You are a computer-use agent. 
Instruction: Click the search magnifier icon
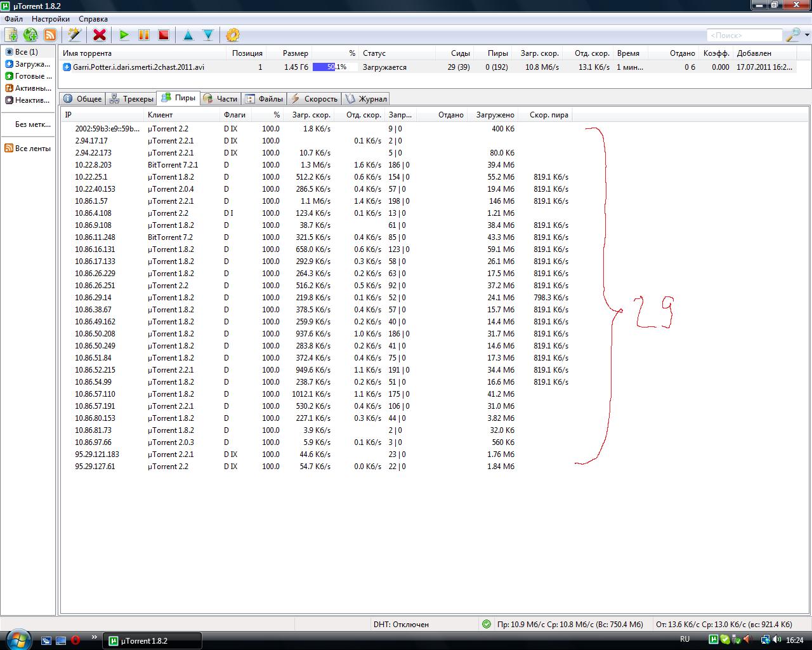pos(793,35)
